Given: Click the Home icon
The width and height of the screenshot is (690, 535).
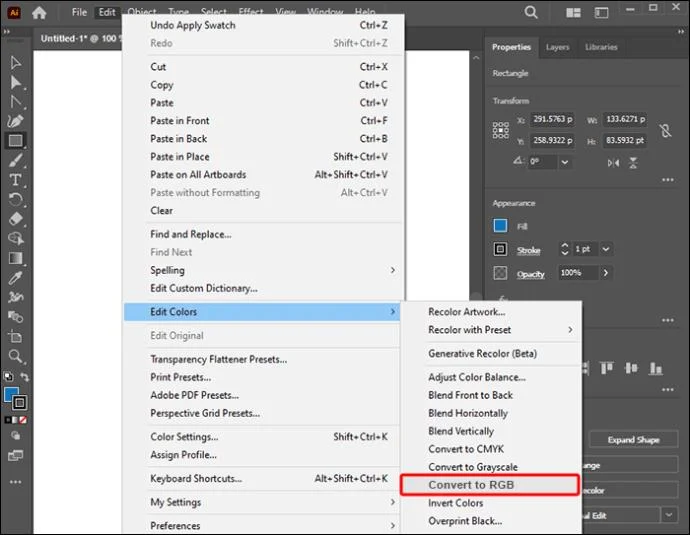Looking at the screenshot, I should [x=39, y=13].
